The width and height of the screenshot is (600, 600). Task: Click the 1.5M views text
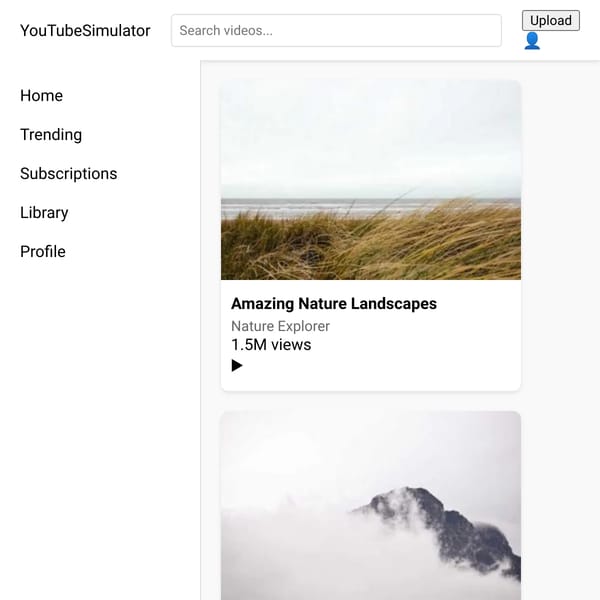coord(271,345)
